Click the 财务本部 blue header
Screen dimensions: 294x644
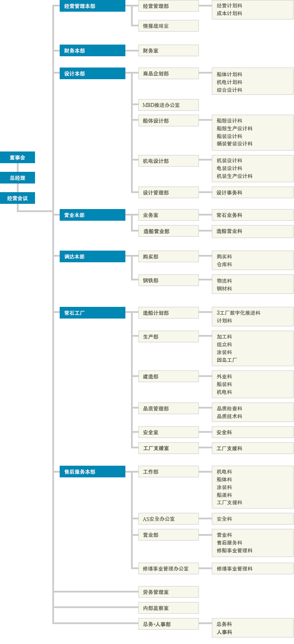(92, 51)
